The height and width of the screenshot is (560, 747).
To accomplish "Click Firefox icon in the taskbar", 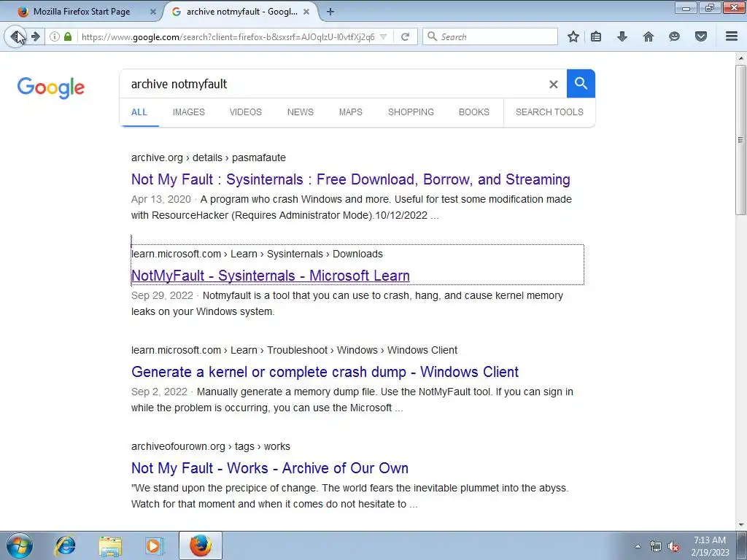I will 201,545.
